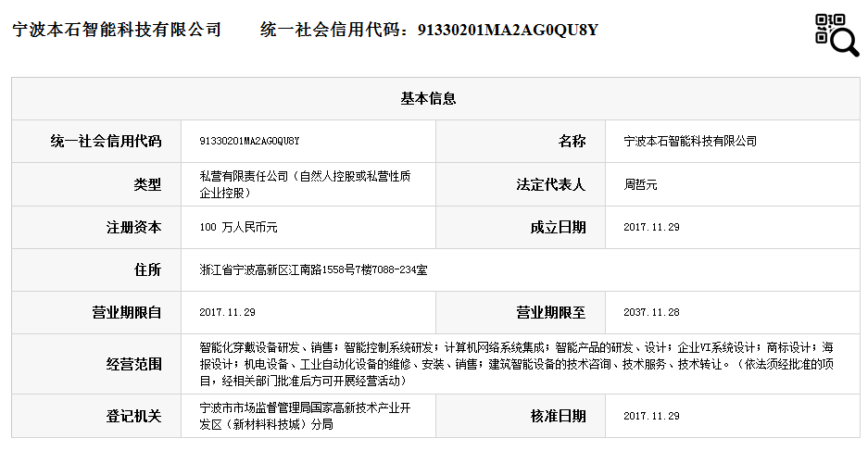This screenshot has height=451, width=868.
Task: Select the company name heading 宁波本石智能科技有限公司
Action: coord(116,30)
